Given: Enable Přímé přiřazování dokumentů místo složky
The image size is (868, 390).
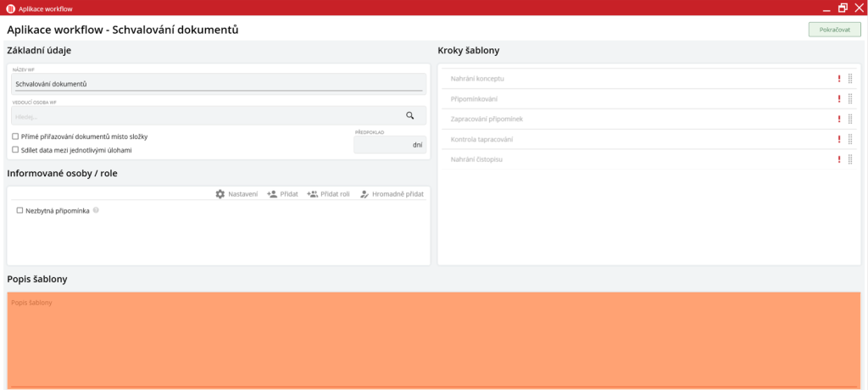Looking at the screenshot, I should click(15, 136).
